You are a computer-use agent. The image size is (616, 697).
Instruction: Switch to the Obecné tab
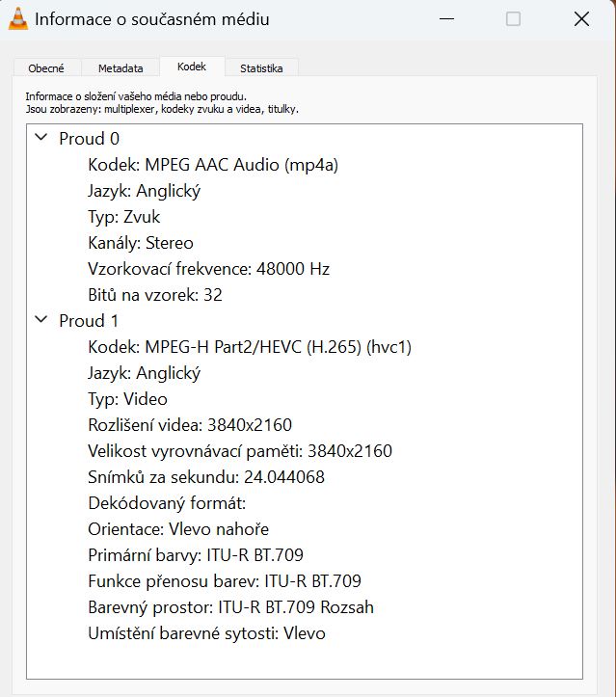point(46,68)
